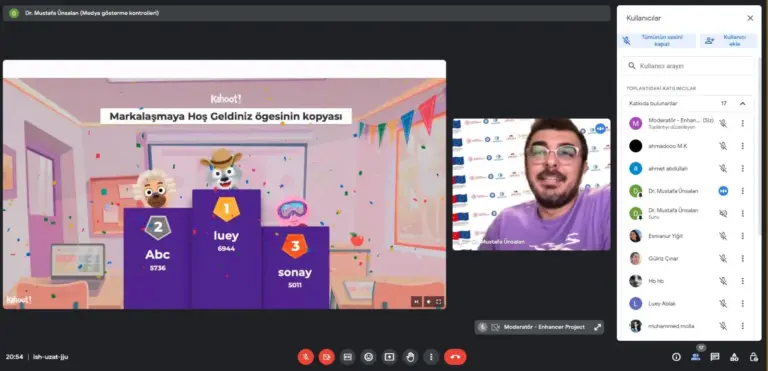
Task: Close the Kullanıcılar panel
Action: point(750,18)
